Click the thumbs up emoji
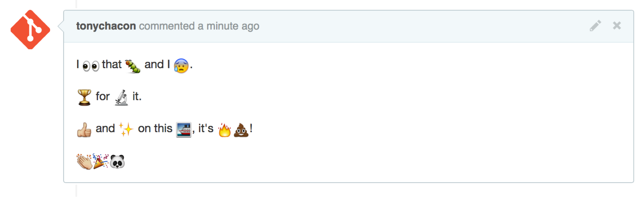Screen dimensions: 644x197 pos(84,130)
